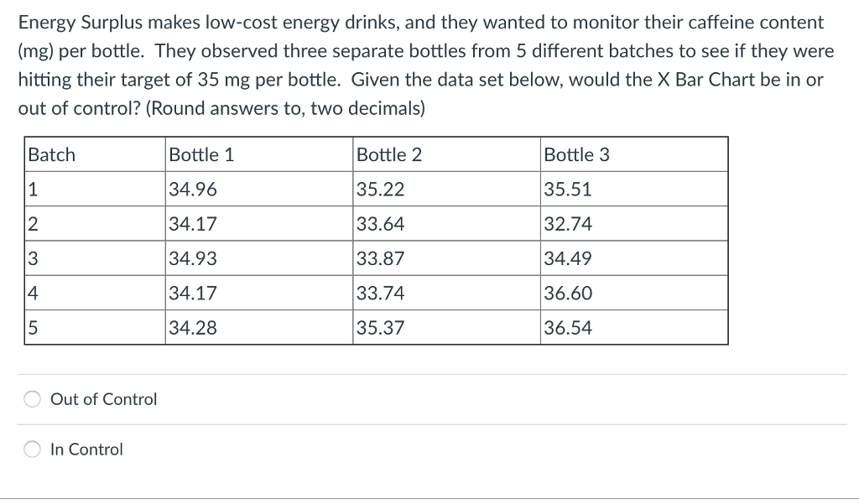Click the cell showing 35.22

(446, 189)
